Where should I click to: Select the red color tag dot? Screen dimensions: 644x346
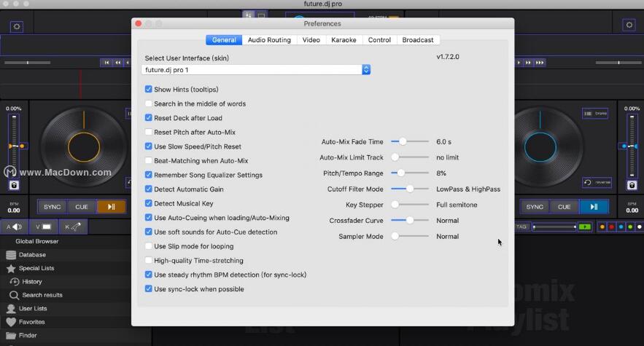pos(612,227)
